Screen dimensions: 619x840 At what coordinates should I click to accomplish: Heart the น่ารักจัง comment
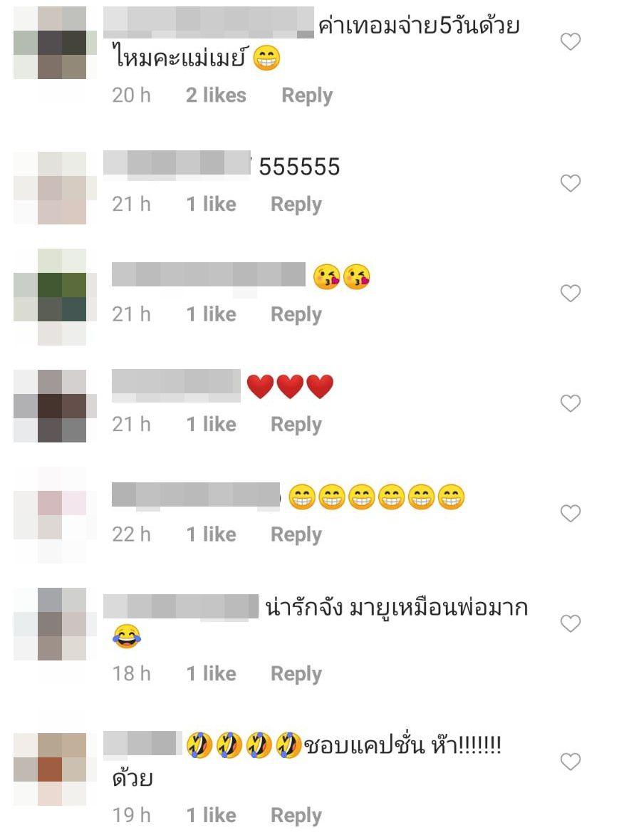pyautogui.click(x=571, y=623)
